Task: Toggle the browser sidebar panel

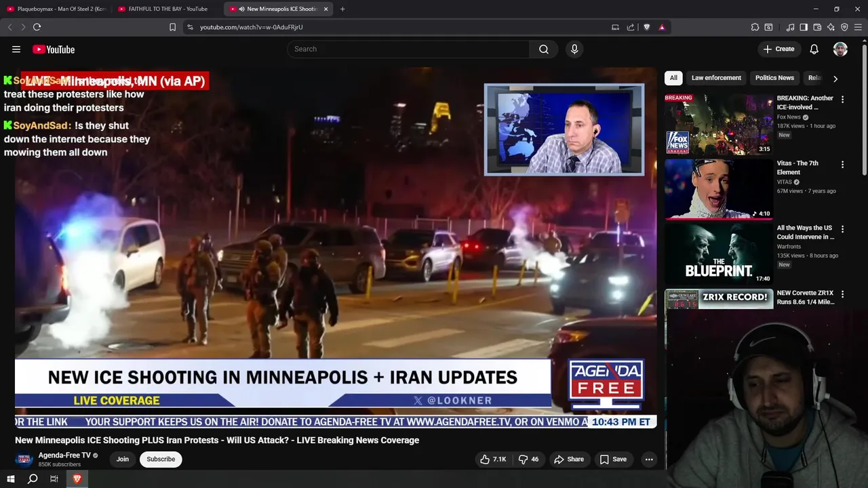Action: [804, 27]
